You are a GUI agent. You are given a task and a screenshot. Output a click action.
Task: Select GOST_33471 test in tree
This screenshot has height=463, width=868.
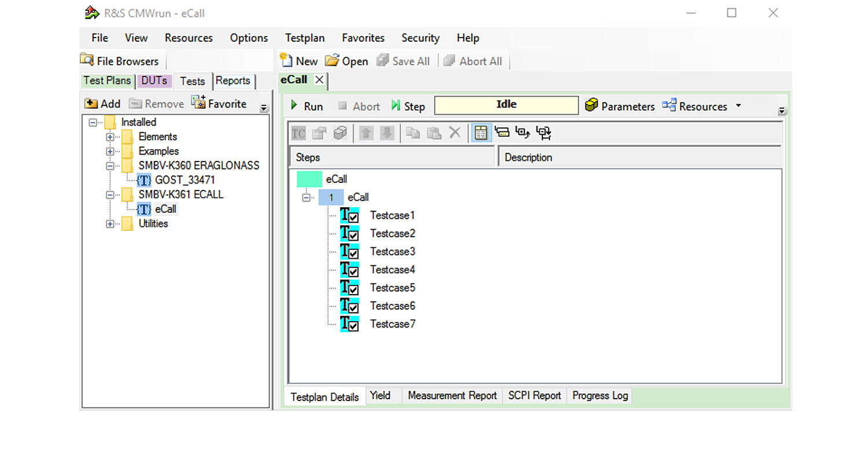[185, 180]
